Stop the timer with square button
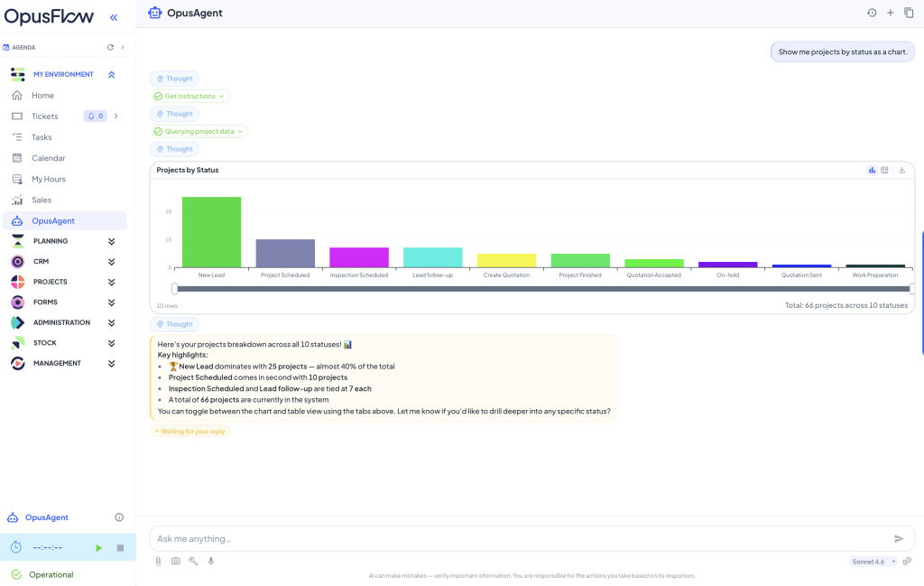This screenshot has height=586, width=924. click(x=120, y=548)
